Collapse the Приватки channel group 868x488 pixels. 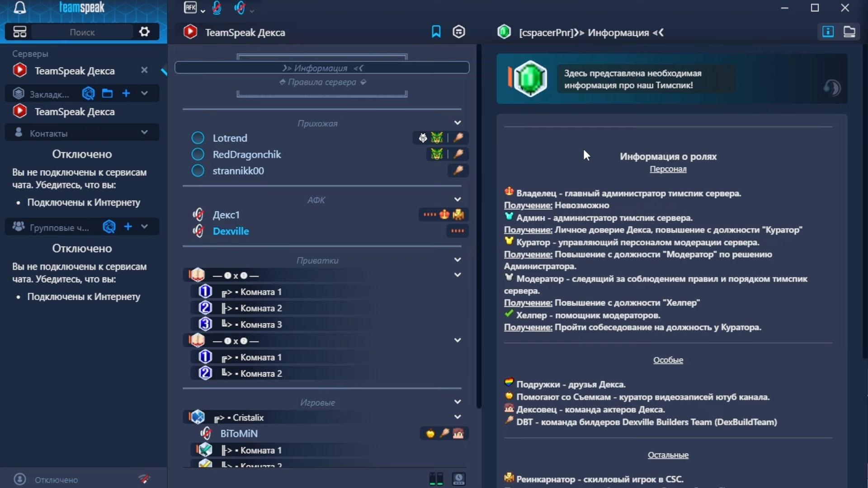(x=458, y=260)
